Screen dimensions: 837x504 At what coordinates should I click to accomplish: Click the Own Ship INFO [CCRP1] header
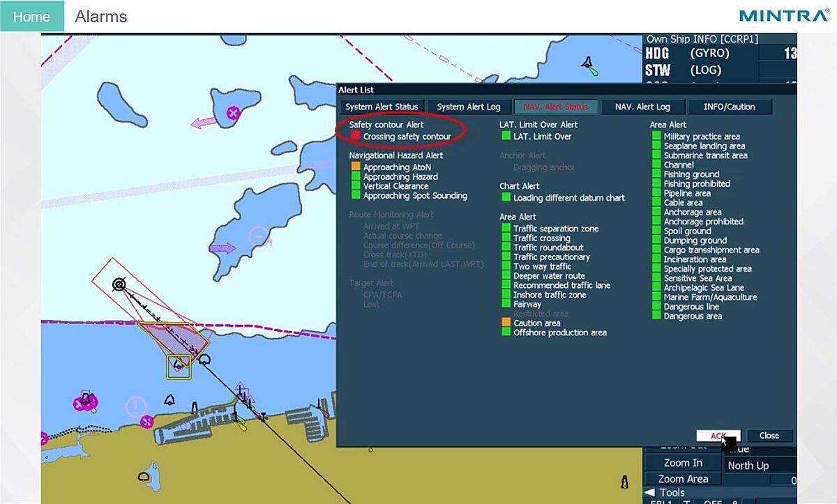tap(702, 40)
